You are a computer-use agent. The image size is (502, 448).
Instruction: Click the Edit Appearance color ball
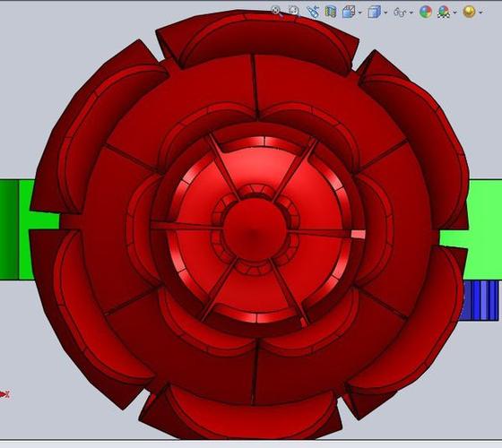[x=426, y=13]
